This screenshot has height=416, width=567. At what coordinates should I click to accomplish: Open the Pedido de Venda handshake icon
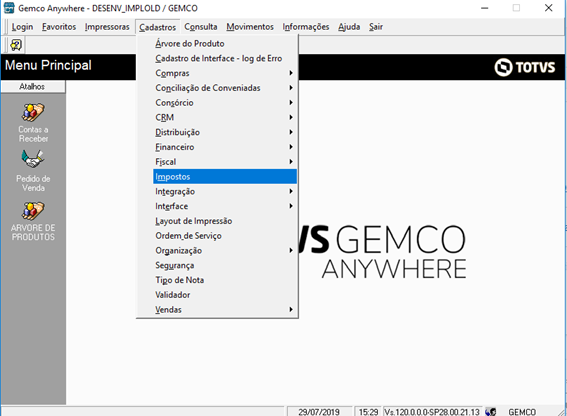click(x=33, y=160)
